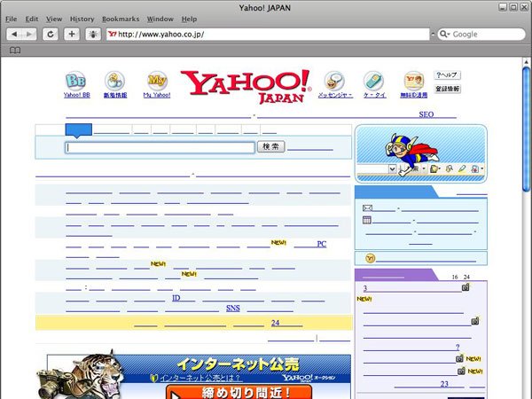
Task: Click the calendar grid icon in the blue panel
Action: click(367, 220)
